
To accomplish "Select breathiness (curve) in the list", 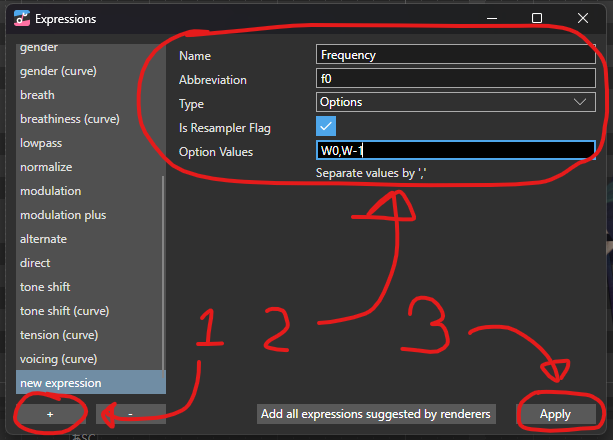I will pos(91,119).
